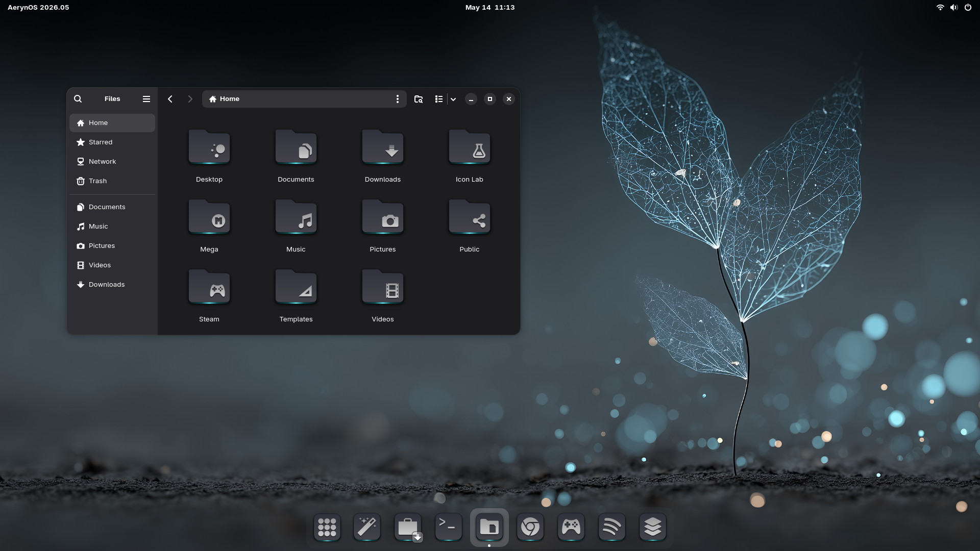The height and width of the screenshot is (551, 980).
Task: Select the Public folder
Action: tap(470, 217)
